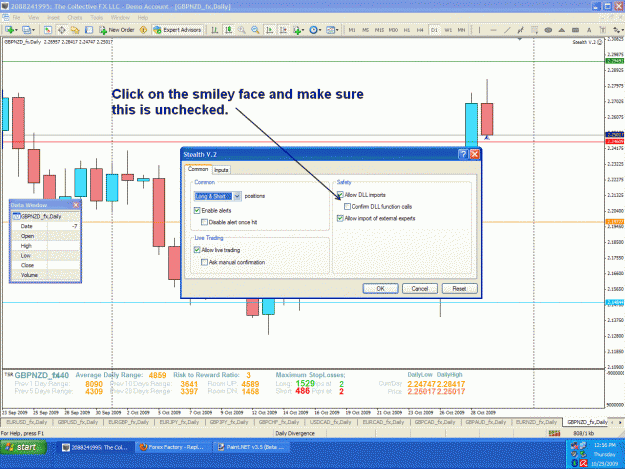This screenshot has height=469, width=625.
Task: Open the Profiles toolbar icon
Action: click(x=26, y=30)
